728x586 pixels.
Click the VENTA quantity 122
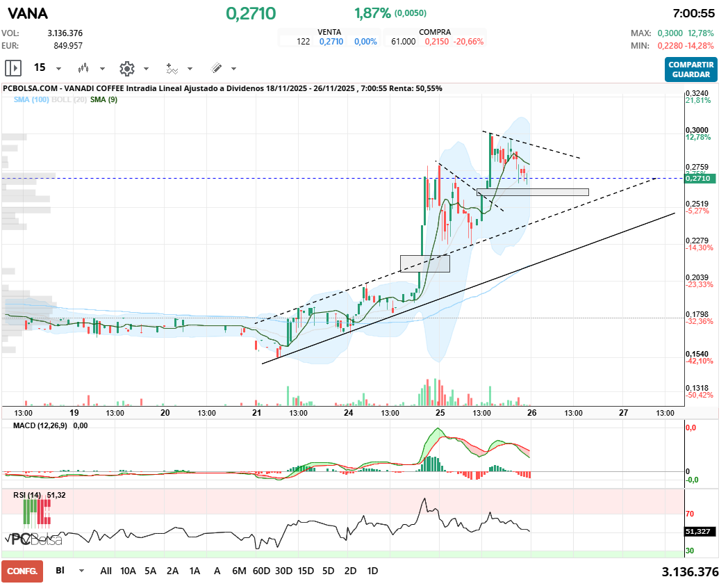(303, 41)
